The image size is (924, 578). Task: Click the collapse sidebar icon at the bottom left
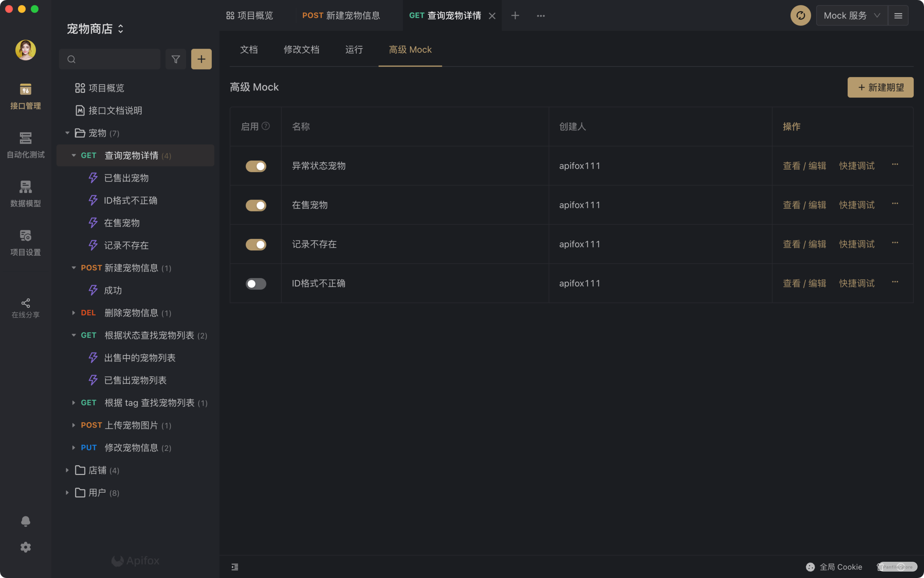click(235, 567)
